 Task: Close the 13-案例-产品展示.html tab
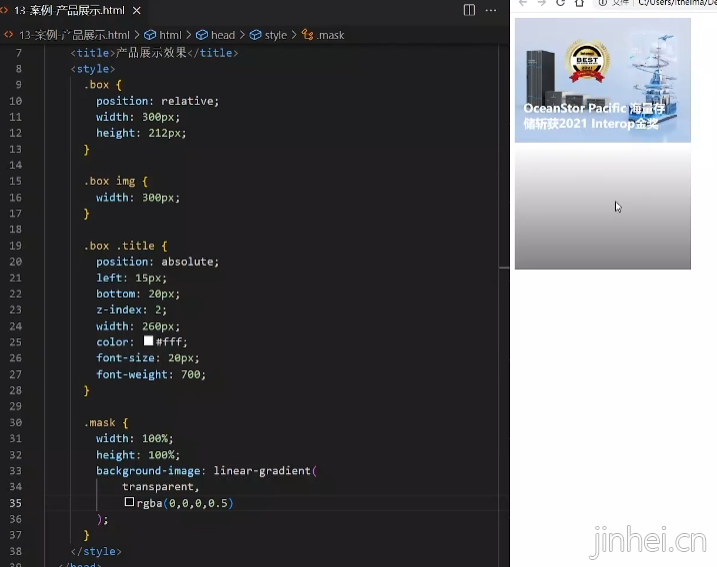[x=137, y=10]
